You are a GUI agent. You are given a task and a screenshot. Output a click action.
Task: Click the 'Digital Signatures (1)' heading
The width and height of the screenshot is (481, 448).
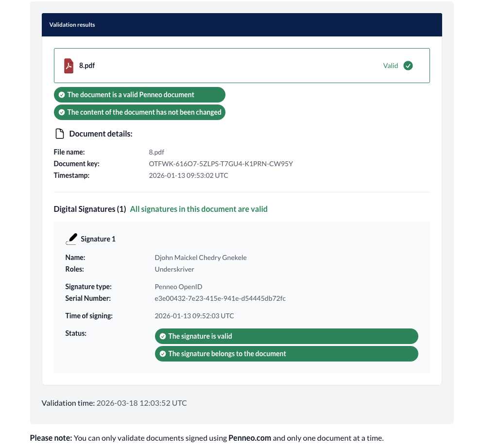coord(90,209)
